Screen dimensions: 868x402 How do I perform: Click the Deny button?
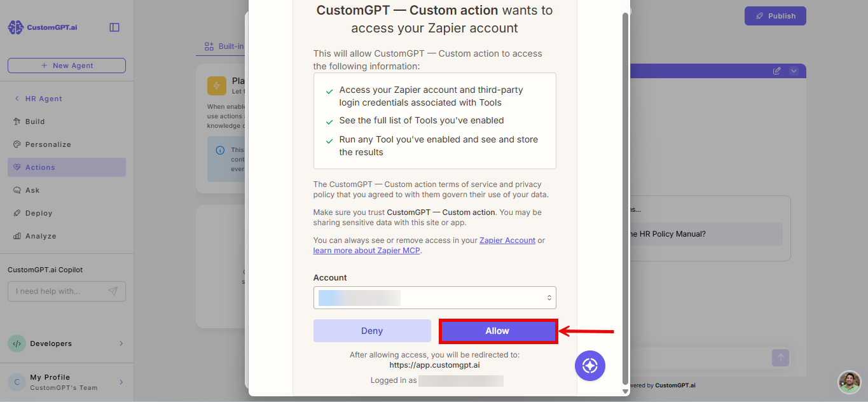point(372,331)
